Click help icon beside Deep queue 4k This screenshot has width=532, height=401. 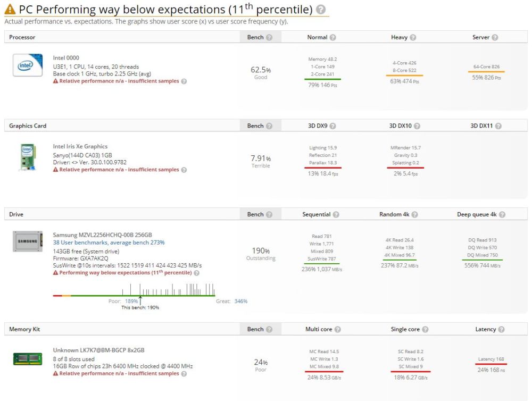click(502, 215)
